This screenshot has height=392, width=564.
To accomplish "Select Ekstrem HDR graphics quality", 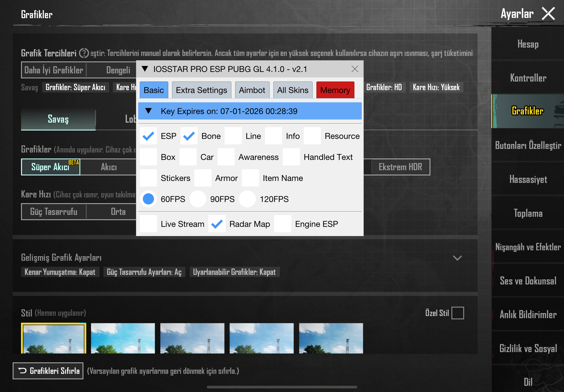I will click(400, 167).
